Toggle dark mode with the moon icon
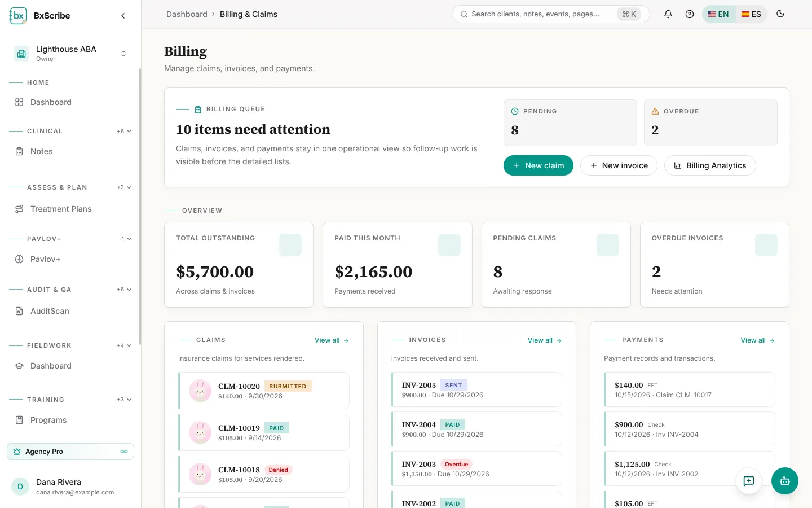Screen dimensions: 812x508 pyautogui.click(x=780, y=14)
